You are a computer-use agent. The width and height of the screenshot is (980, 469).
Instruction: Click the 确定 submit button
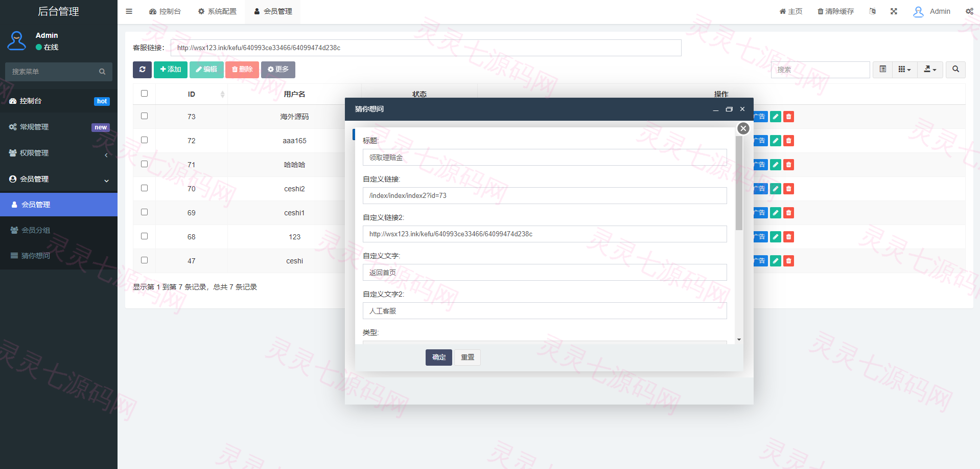439,358
